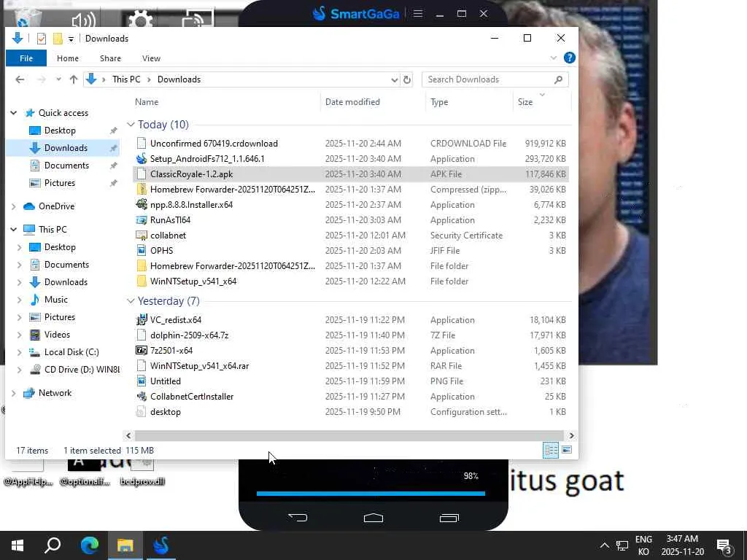The height and width of the screenshot is (560, 747).
Task: Tap the Android home button in SmartGaGa
Action: tap(373, 518)
